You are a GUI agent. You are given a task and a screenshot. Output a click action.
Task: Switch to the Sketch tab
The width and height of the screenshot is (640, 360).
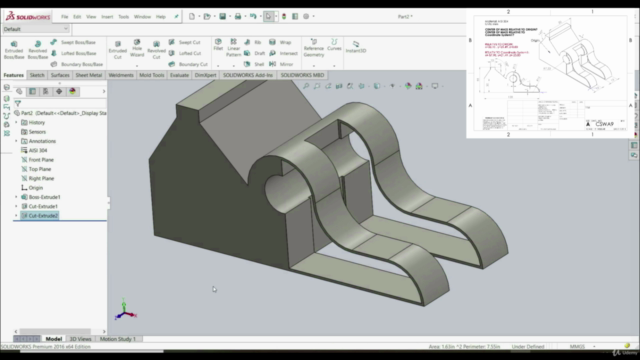pos(37,75)
